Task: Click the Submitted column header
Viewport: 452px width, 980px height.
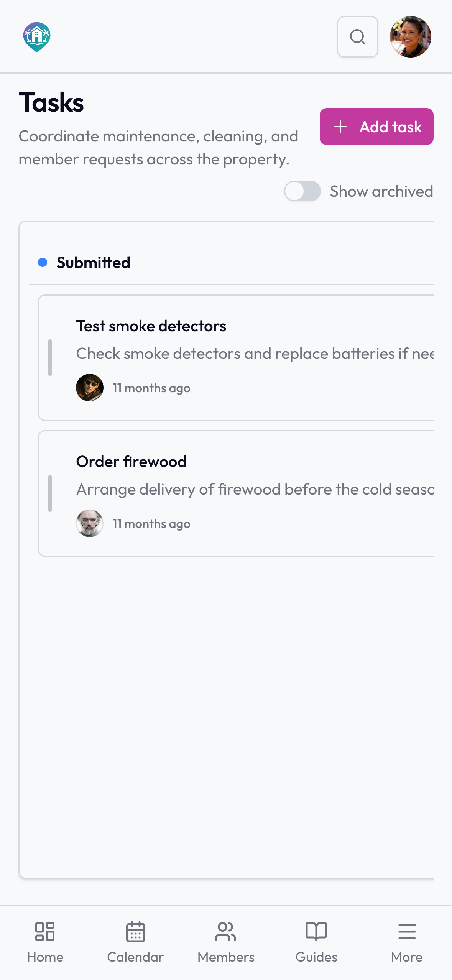Action: (x=93, y=263)
